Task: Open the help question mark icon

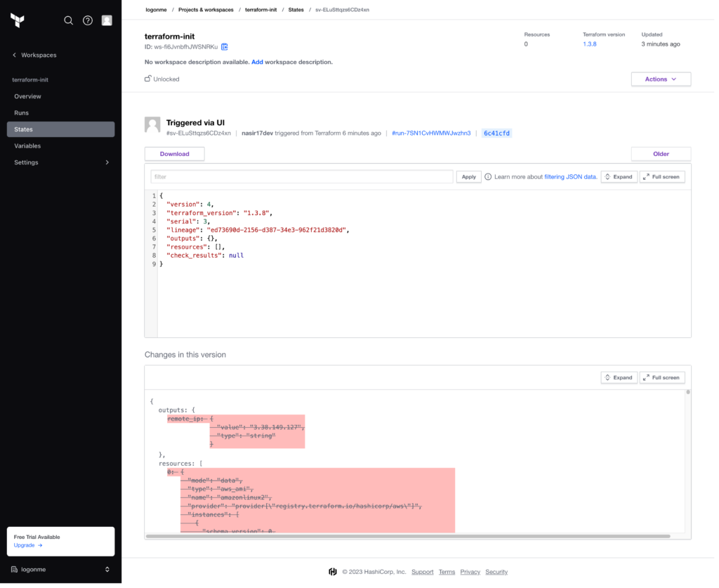Action: coord(88,20)
